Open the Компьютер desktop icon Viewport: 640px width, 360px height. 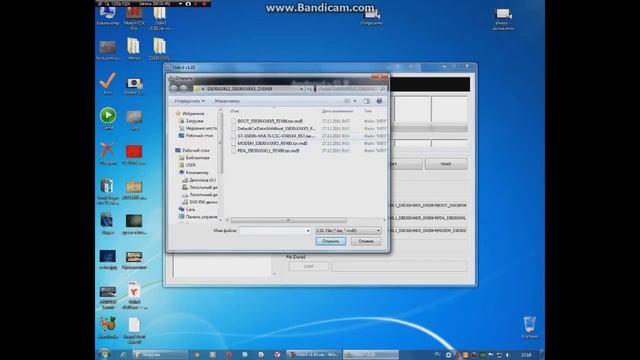[x=108, y=16]
